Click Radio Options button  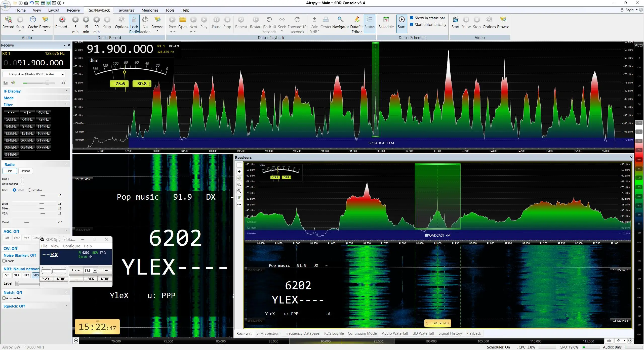[x=25, y=171]
